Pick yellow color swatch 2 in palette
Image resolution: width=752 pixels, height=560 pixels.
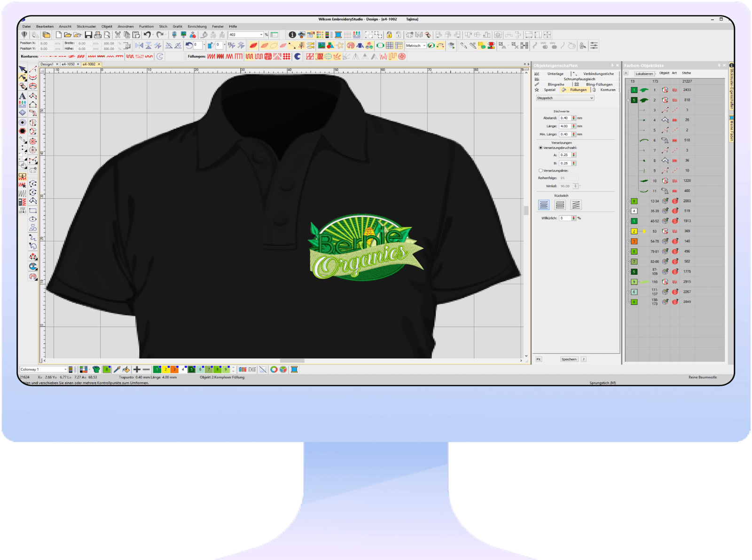coord(165,370)
